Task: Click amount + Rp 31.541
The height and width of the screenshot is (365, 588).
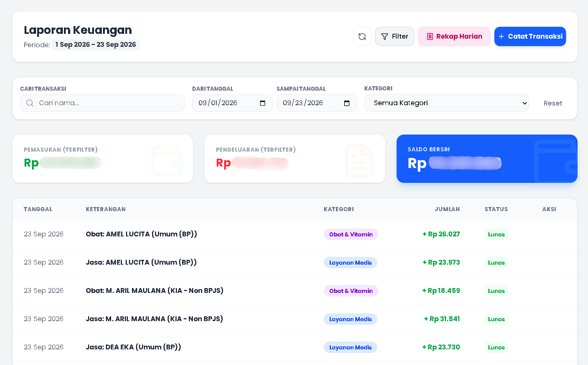Action: coord(442,319)
